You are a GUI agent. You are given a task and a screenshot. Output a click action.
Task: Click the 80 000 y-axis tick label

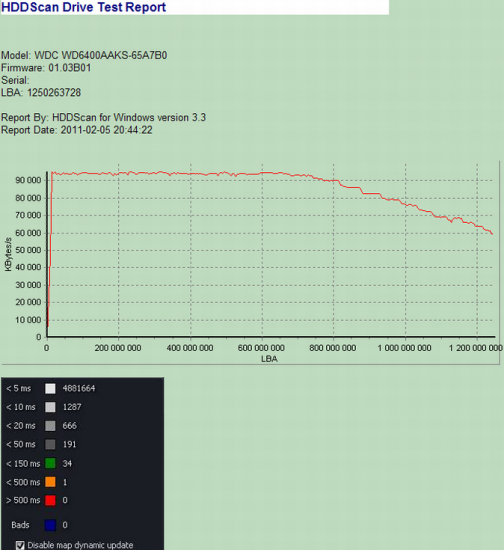coord(28,198)
